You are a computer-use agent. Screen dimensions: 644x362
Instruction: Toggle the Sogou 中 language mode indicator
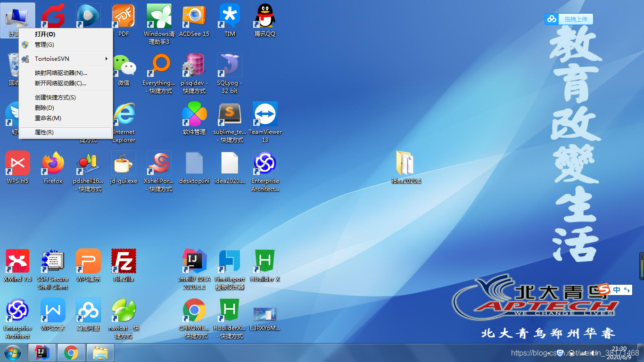tap(617, 290)
